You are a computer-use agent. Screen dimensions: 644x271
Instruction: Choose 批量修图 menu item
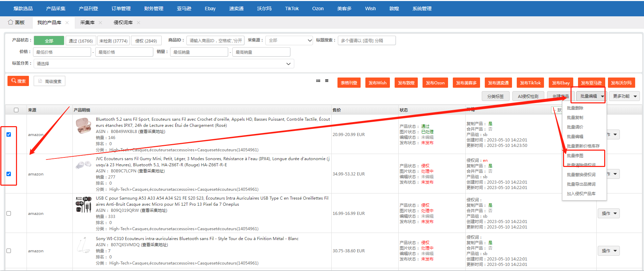[575, 155]
